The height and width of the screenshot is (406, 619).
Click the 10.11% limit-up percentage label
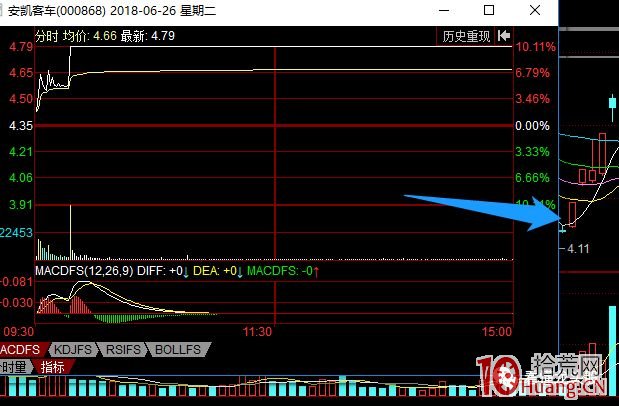click(x=535, y=47)
